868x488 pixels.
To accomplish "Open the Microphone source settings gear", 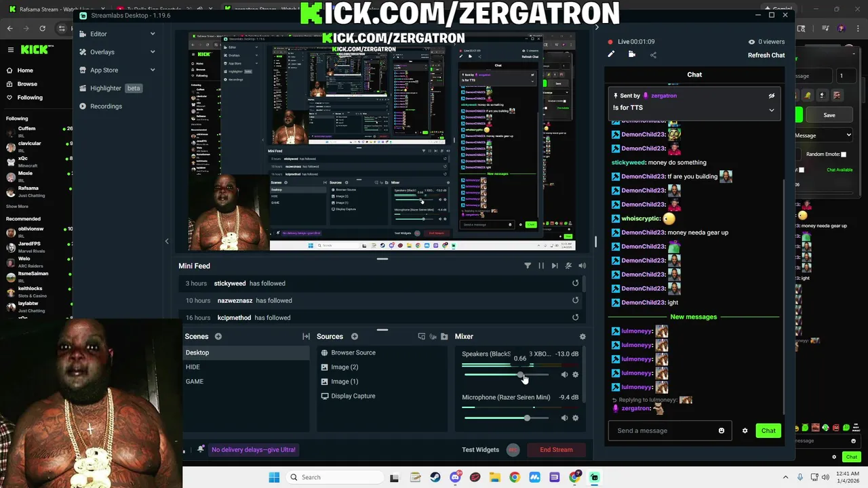I will (576, 418).
